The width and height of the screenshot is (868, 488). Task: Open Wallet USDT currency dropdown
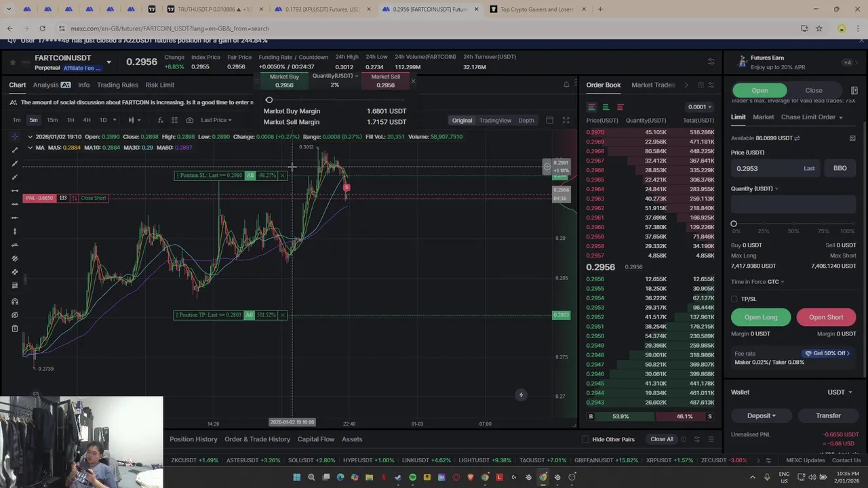pyautogui.click(x=840, y=392)
